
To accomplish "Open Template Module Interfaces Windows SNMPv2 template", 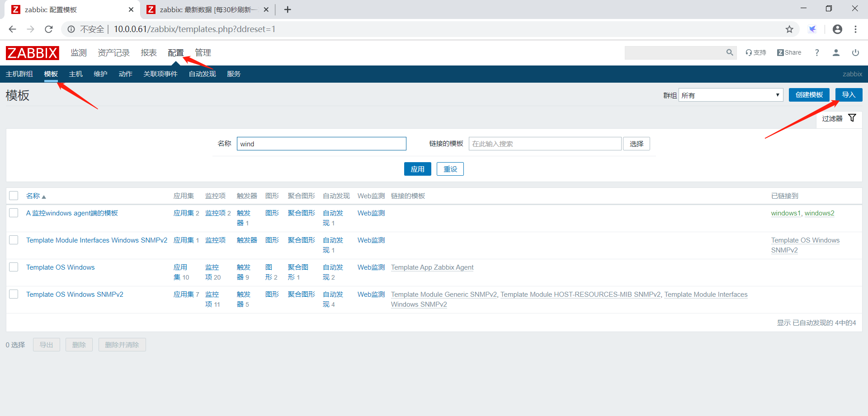I will click(x=97, y=240).
